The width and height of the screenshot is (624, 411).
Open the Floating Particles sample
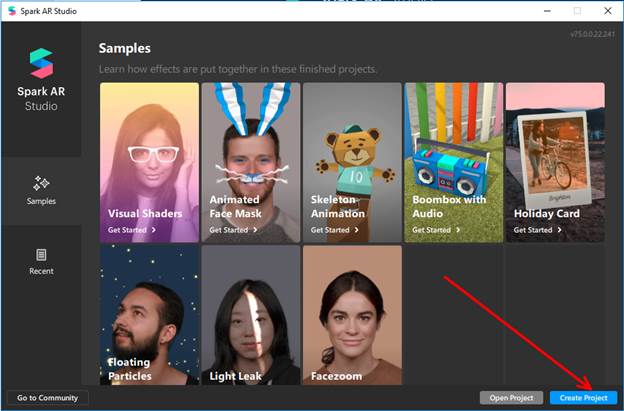click(149, 315)
